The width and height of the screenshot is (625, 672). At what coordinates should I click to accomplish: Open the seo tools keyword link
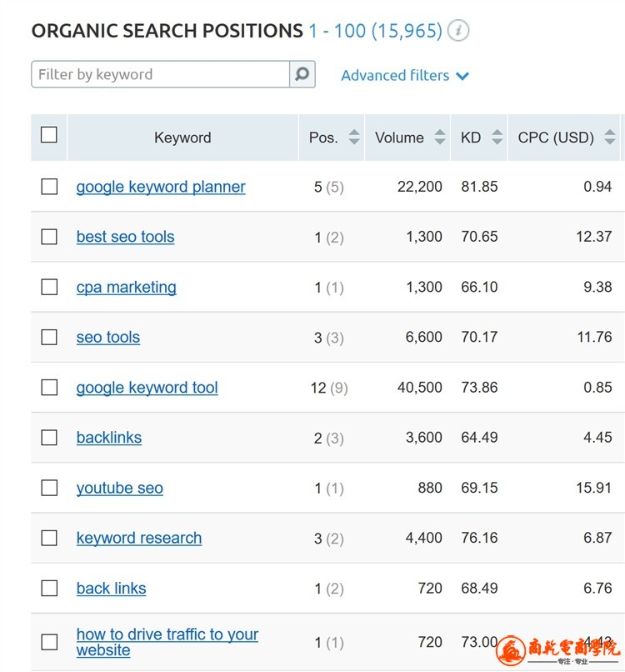coord(108,338)
